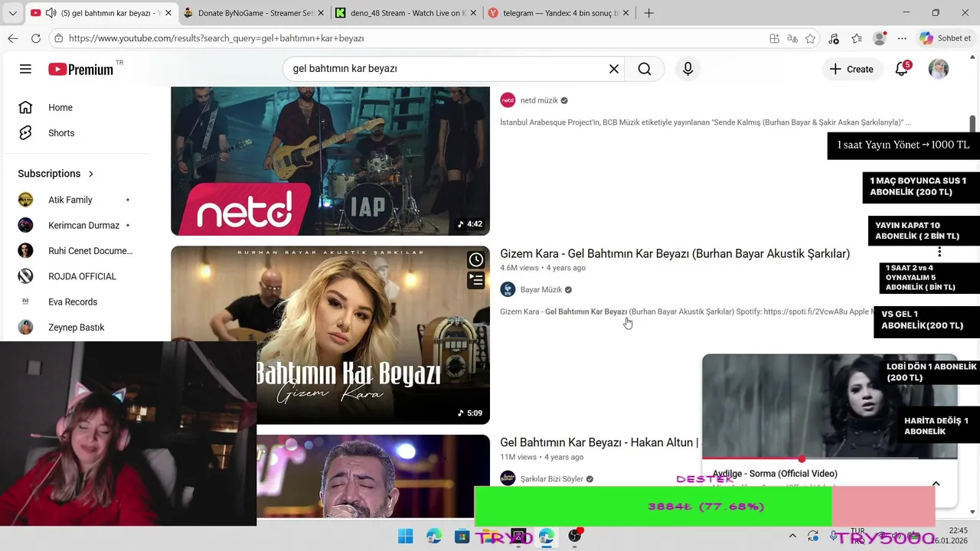Open Copilot Sohbet et button

pos(946,38)
